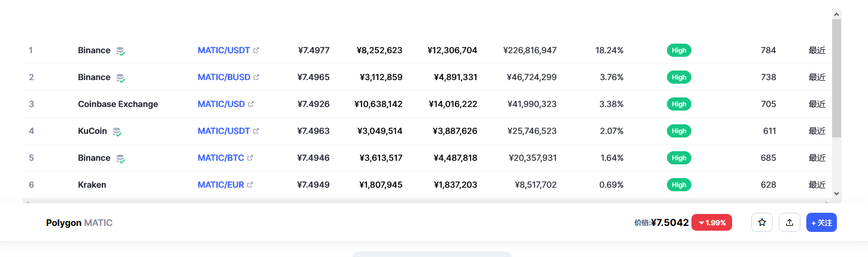
Task: Click the red -1.99% price change badge
Action: (x=712, y=222)
